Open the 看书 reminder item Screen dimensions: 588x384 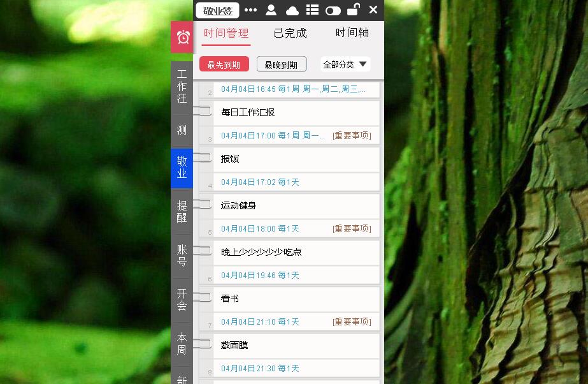coord(297,299)
